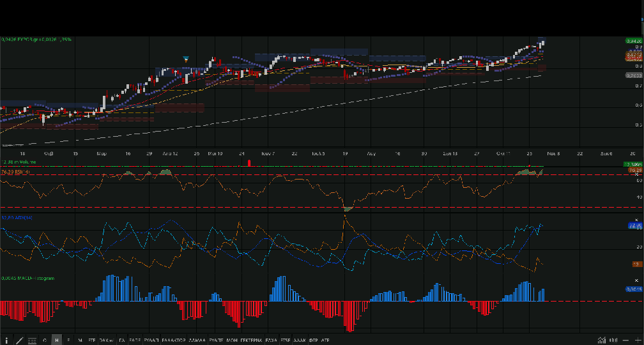Open the FTE watchlist tab
Image resolution: width=644 pixels, height=345 pixels.
92,341
